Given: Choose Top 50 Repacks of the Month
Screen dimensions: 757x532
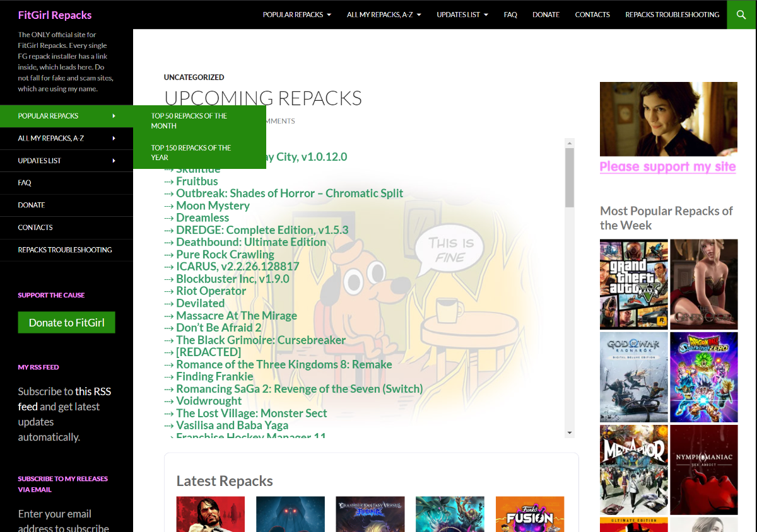Looking at the screenshot, I should click(199, 121).
